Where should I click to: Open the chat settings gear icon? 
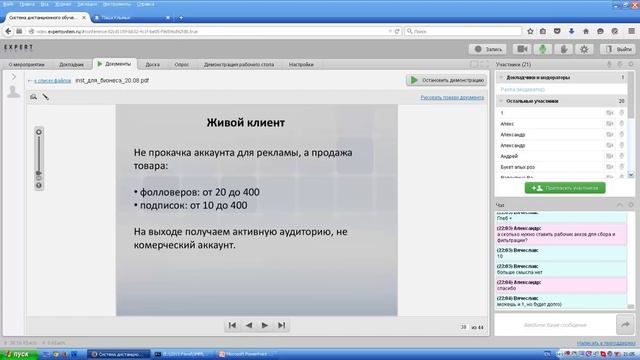pyautogui.click(x=631, y=205)
